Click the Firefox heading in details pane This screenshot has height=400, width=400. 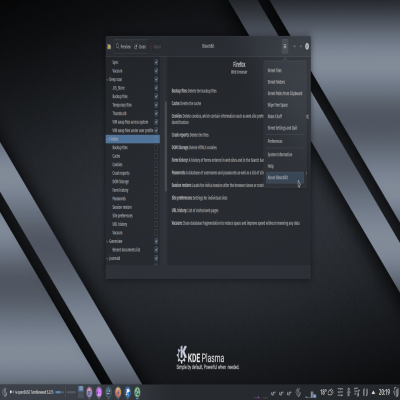point(239,64)
